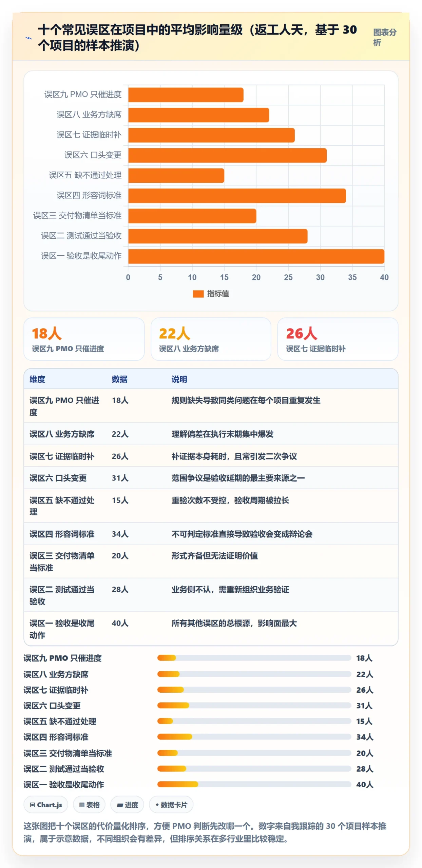Click the 40人 cell in the table

[x=120, y=623]
